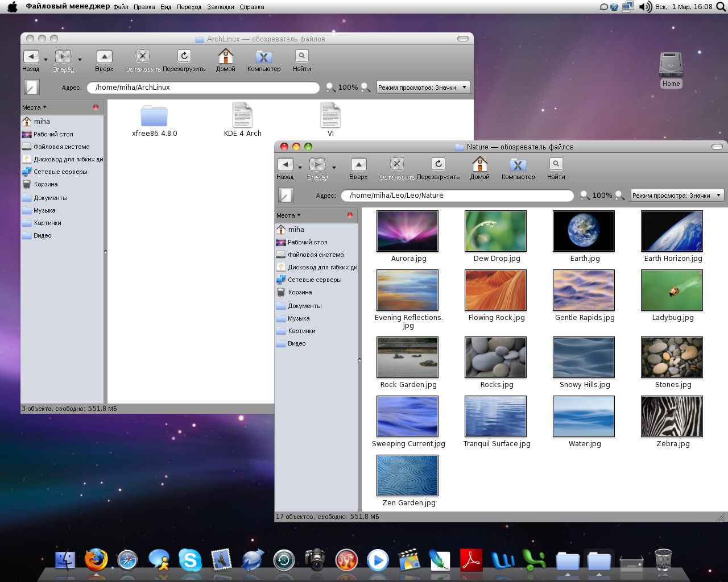
Task: Toggle location edit button in Nature window
Action: 286,196
